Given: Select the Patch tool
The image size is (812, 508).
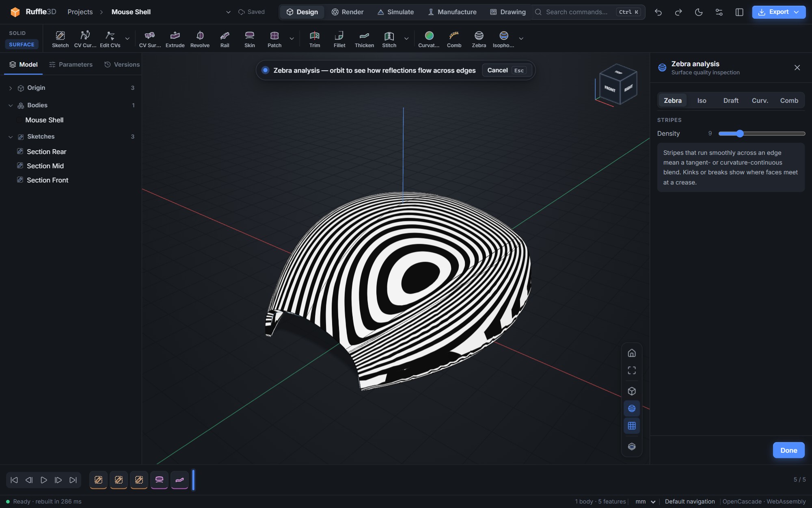Looking at the screenshot, I should point(274,39).
